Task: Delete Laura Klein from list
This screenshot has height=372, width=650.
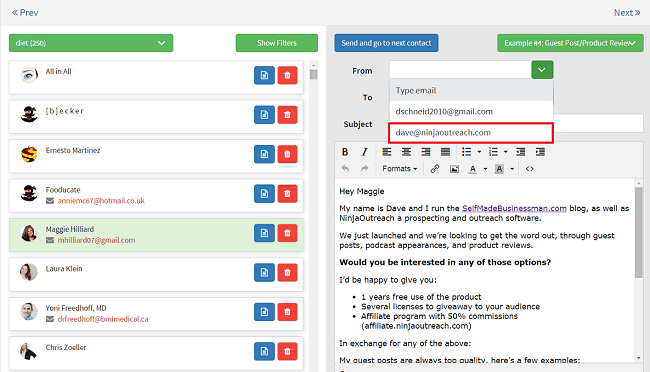Action: pyautogui.click(x=287, y=272)
